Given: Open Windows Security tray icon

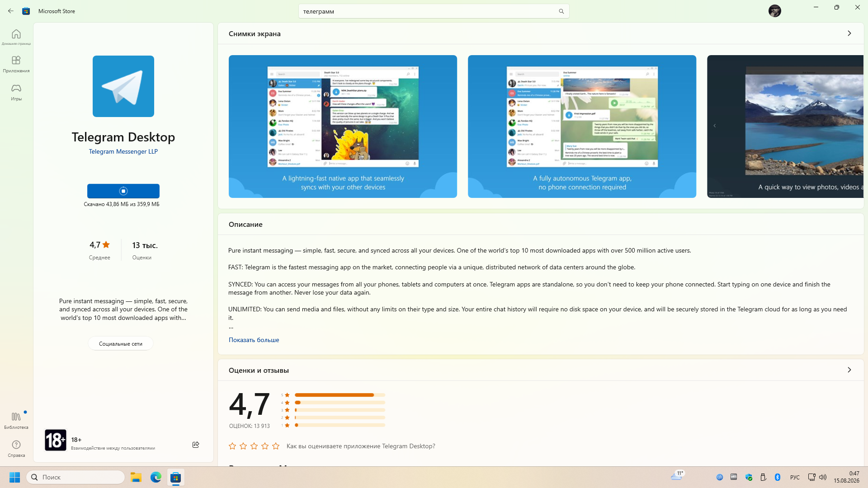Looking at the screenshot, I should (x=749, y=477).
